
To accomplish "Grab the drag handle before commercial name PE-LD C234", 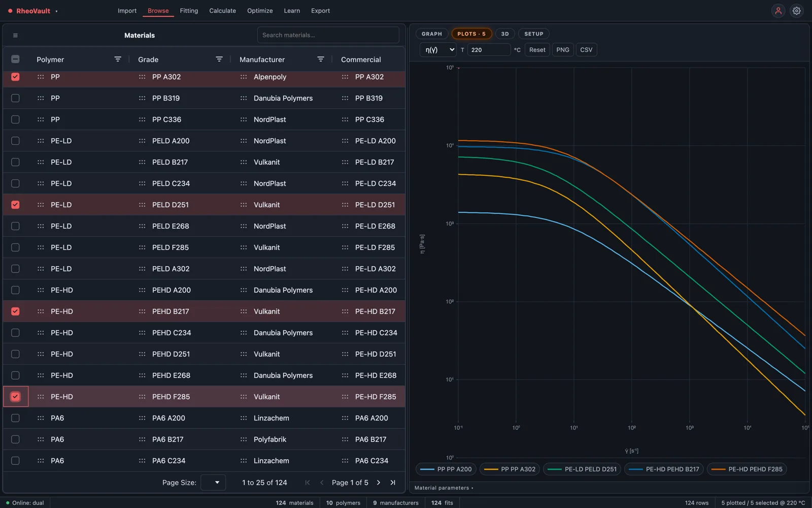I will 345,183.
